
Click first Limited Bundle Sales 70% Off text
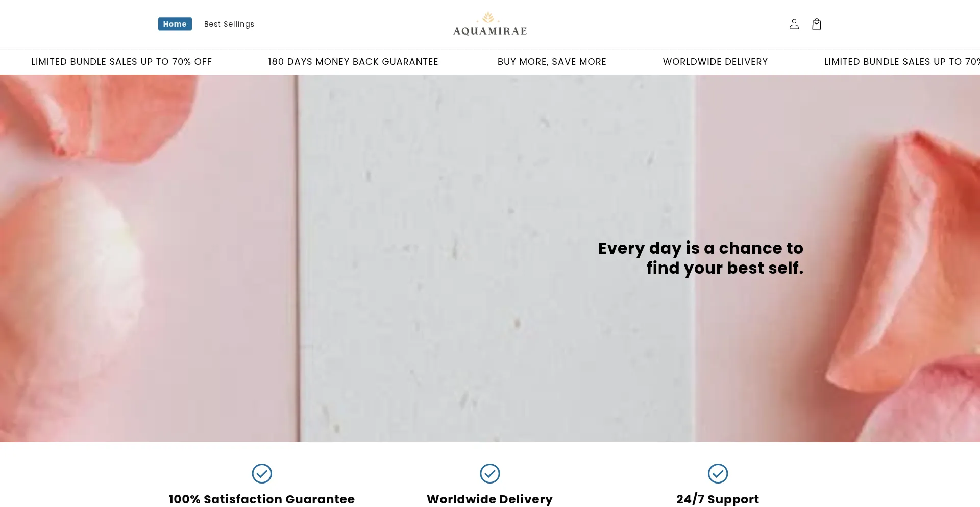[x=121, y=62]
